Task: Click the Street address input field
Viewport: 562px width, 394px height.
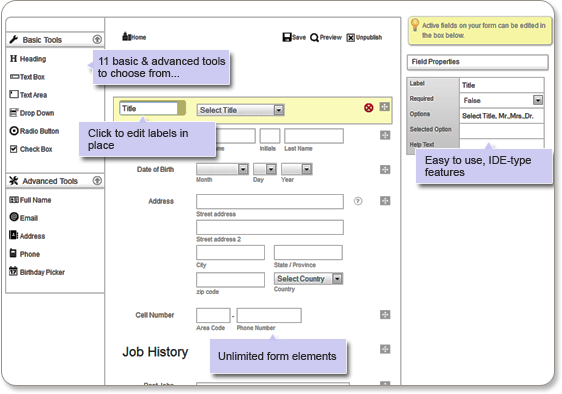Action: (270, 201)
